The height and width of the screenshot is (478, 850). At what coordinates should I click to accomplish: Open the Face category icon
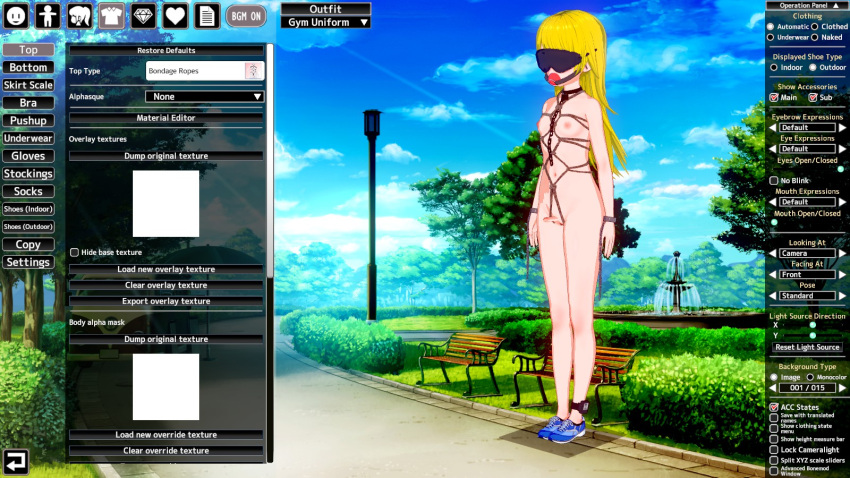(16, 15)
